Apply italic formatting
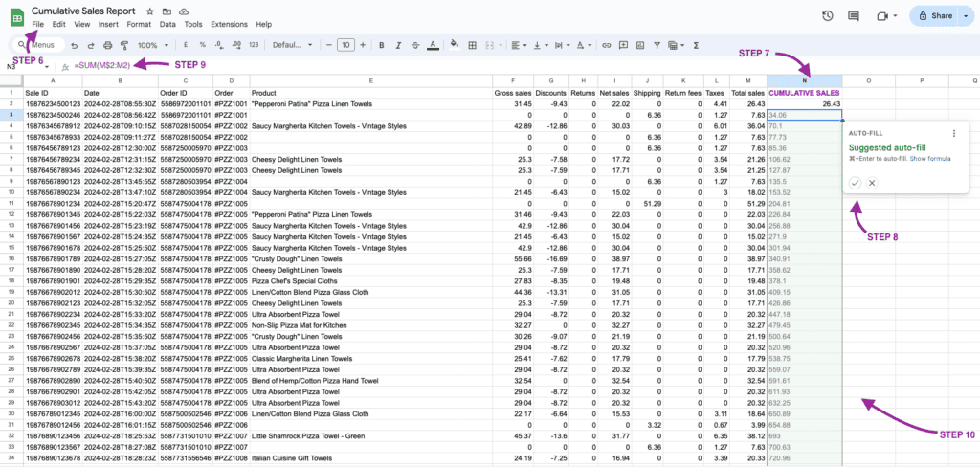Image resolution: width=980 pixels, height=467 pixels. pyautogui.click(x=398, y=45)
